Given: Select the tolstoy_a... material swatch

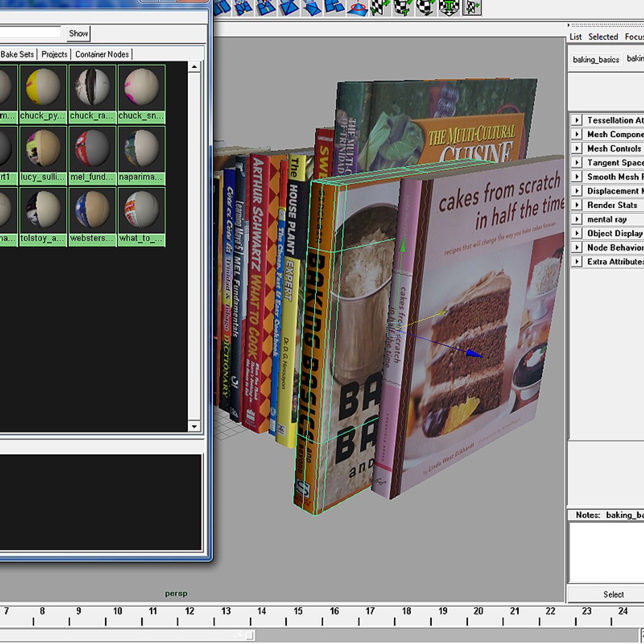Looking at the screenshot, I should (x=43, y=216).
